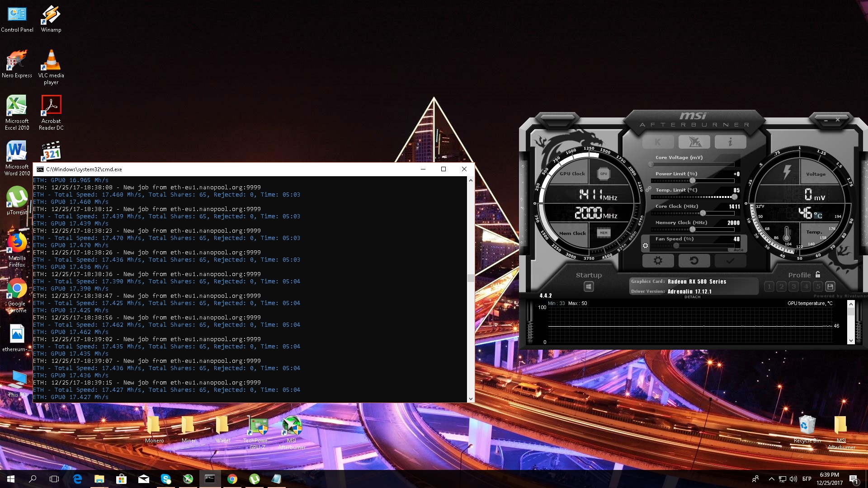
Task: Open Task View on the taskbar
Action: tap(54, 479)
